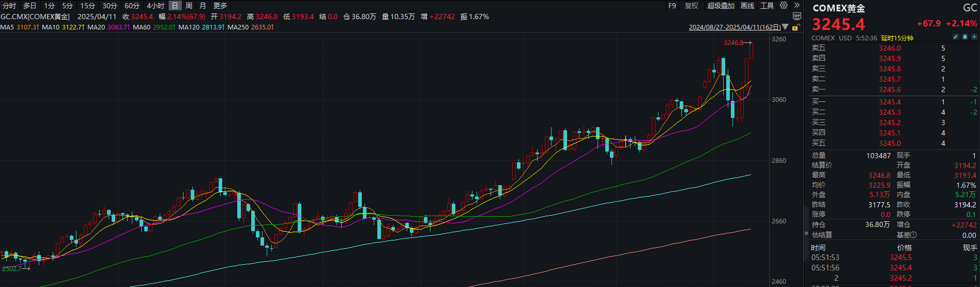The height and width of the screenshot is (287, 980).
Task: Click the COMEX黄金 title in quote panel
Action: click(839, 8)
